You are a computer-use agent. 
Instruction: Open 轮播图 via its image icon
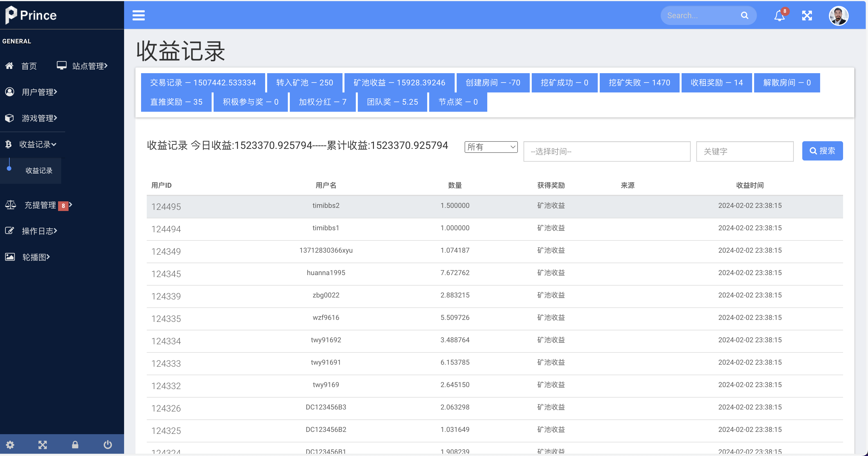[x=10, y=257]
